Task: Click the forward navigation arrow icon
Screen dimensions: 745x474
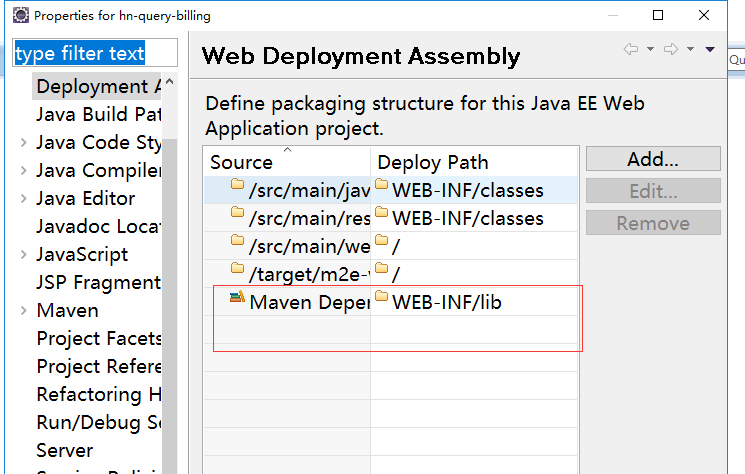Action: pos(671,49)
